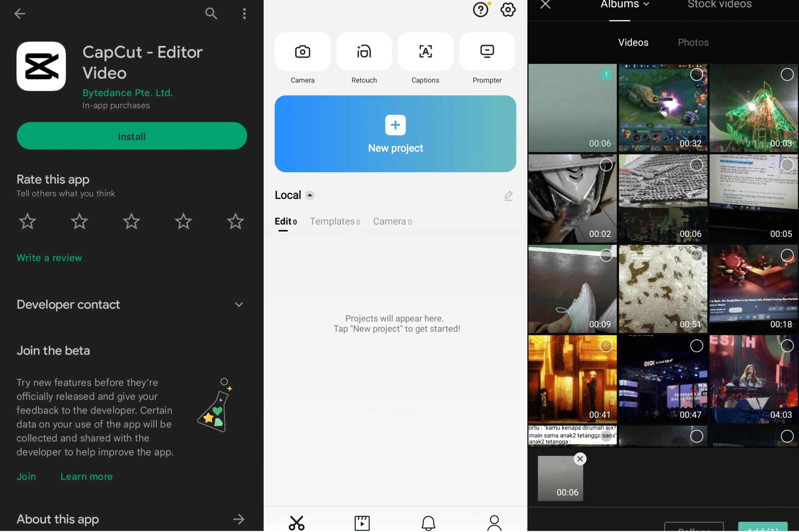Viewport: 799px width, 532px height.
Task: Open notifications bell in bottom bar
Action: click(x=428, y=523)
